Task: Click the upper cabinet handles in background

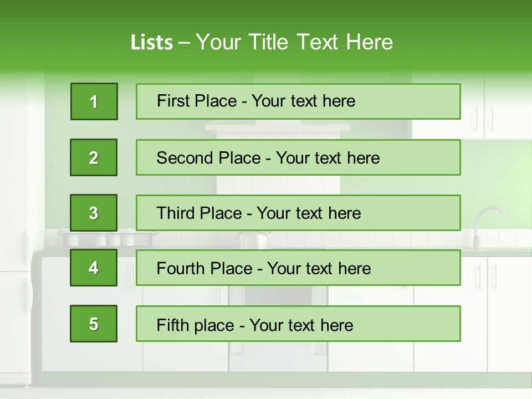Action: coord(484,119)
